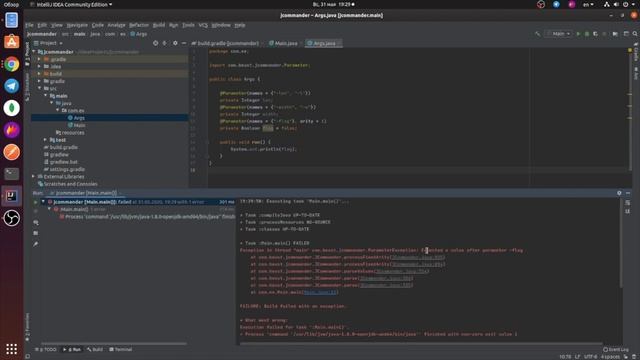This screenshot has width=640, height=360.
Task: Show applications grid in the dock
Action: pos(11,349)
